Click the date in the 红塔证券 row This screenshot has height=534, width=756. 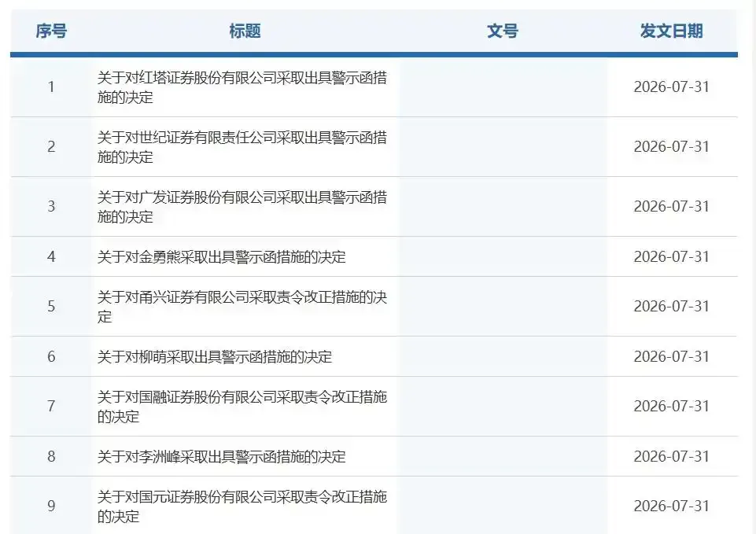click(672, 87)
